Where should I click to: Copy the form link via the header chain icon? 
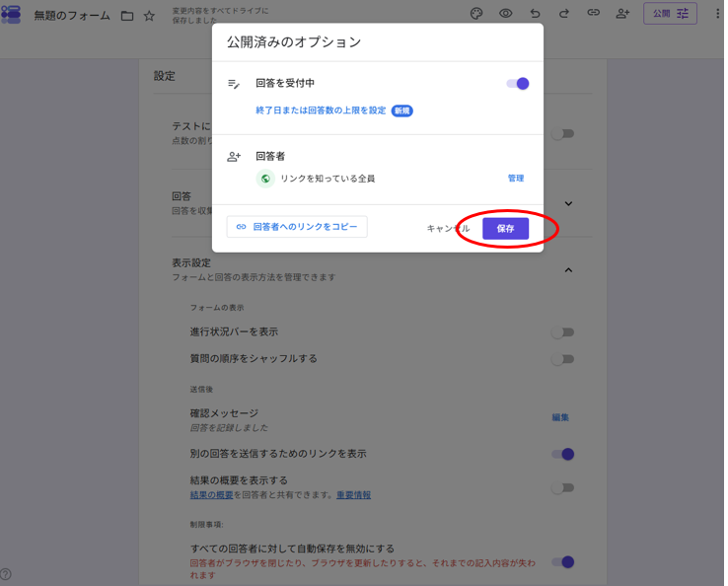(594, 13)
